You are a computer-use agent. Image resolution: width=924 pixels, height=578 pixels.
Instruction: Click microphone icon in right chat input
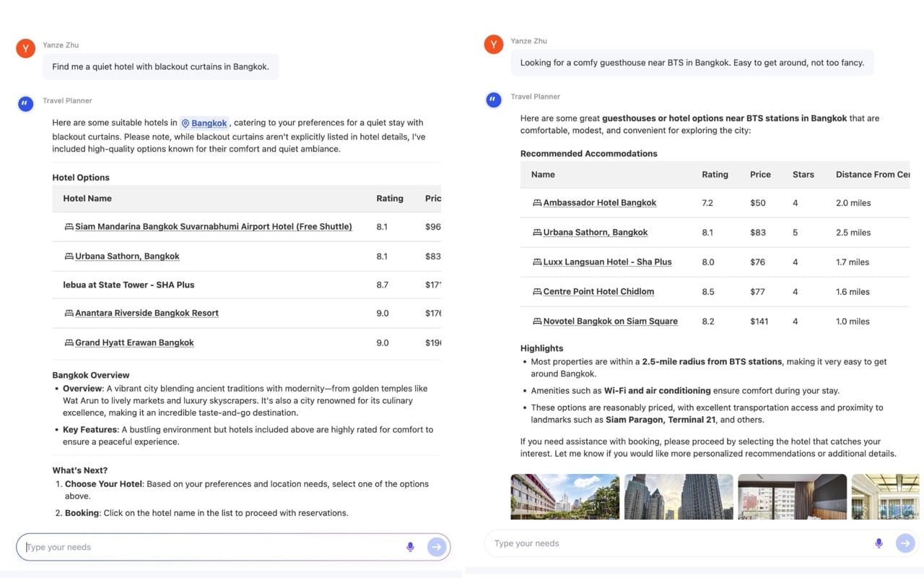click(879, 543)
